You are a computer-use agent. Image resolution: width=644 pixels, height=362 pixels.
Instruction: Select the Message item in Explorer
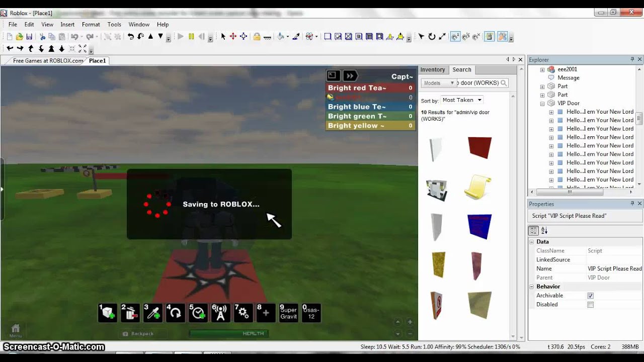pos(569,78)
